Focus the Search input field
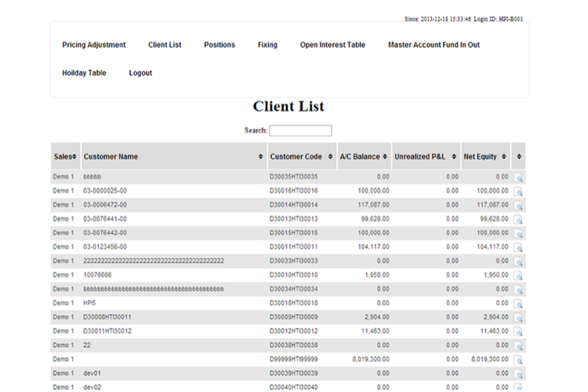This screenshot has height=392, width=588. coord(301,130)
